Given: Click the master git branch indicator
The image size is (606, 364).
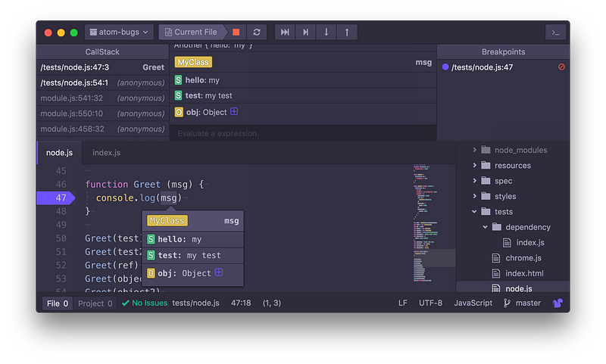Looking at the screenshot, I should 522,303.
